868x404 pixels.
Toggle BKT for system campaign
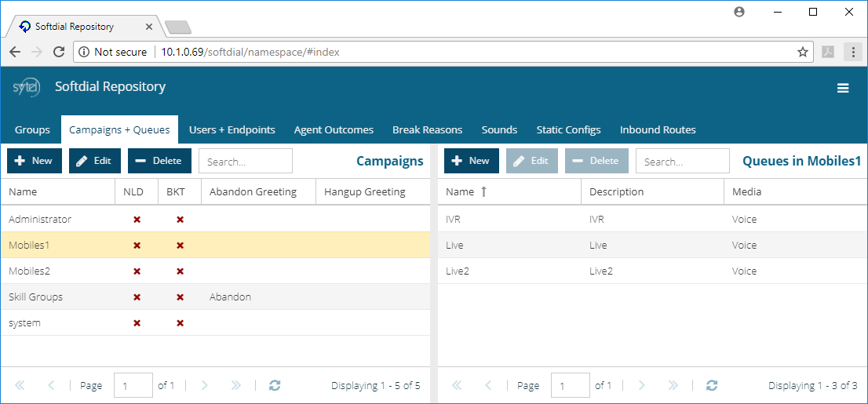click(x=180, y=322)
